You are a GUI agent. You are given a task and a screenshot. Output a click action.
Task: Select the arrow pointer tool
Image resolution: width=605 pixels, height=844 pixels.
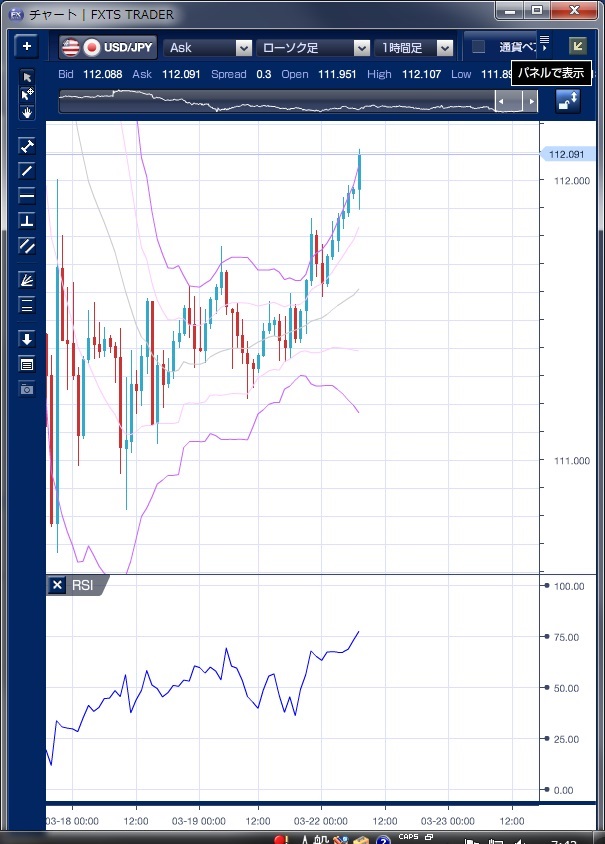click(x=27, y=78)
